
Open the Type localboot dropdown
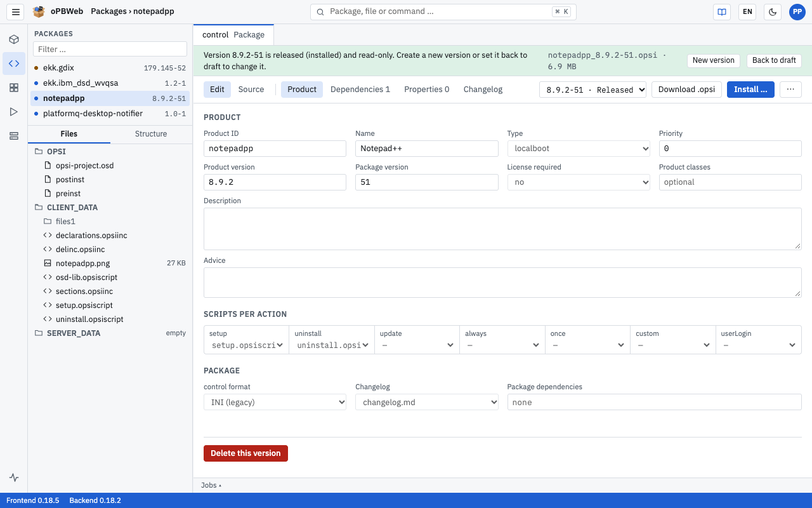click(x=579, y=149)
